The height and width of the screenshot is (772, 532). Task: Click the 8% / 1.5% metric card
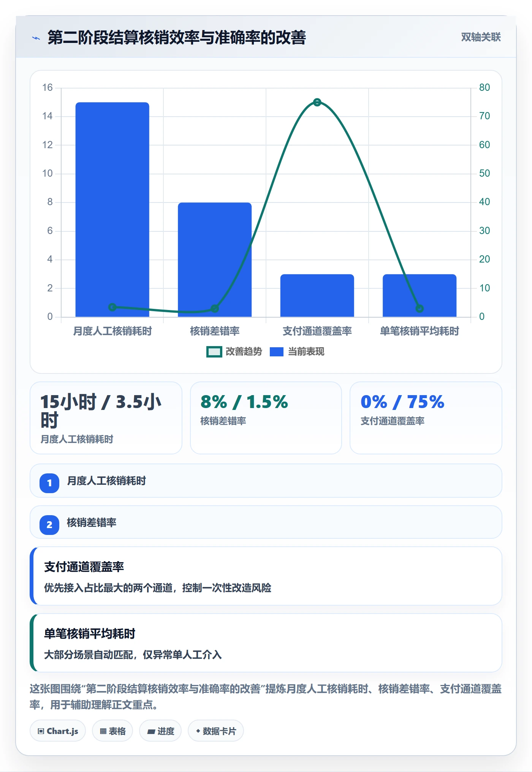pos(266,418)
